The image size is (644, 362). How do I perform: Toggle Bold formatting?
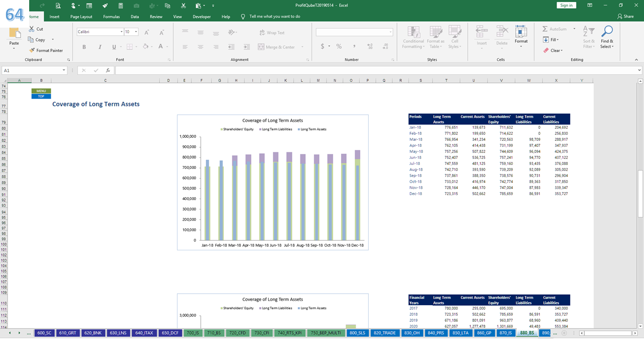pyautogui.click(x=84, y=47)
